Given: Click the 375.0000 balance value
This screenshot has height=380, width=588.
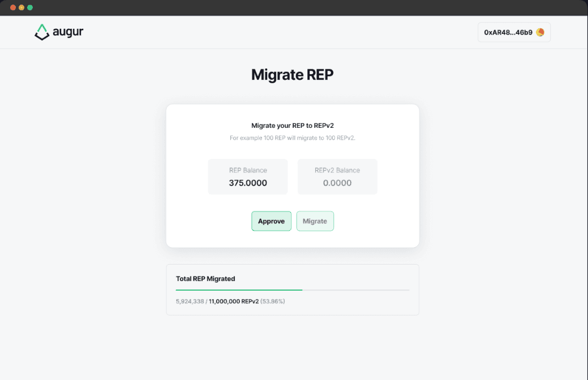Looking at the screenshot, I should pos(248,183).
